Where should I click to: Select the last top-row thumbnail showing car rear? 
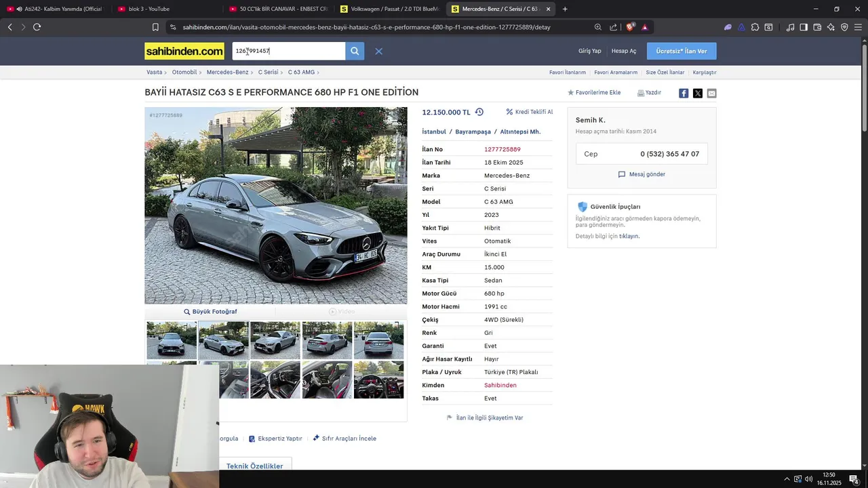(378, 340)
